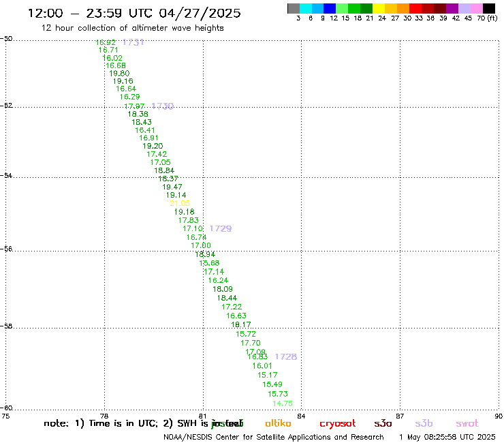
Task: Select the pink swot satellite label
Action: pyautogui.click(x=467, y=423)
